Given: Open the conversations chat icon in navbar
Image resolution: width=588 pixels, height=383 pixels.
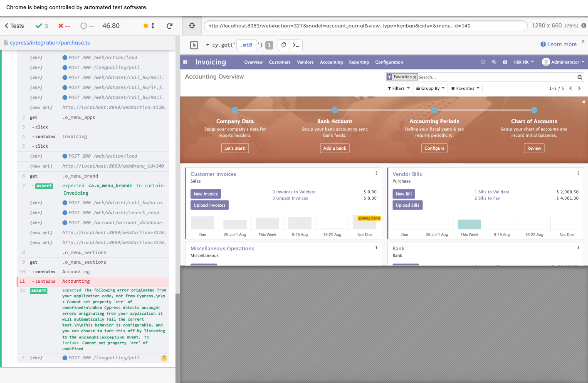Looking at the screenshot, I should 494,62.
